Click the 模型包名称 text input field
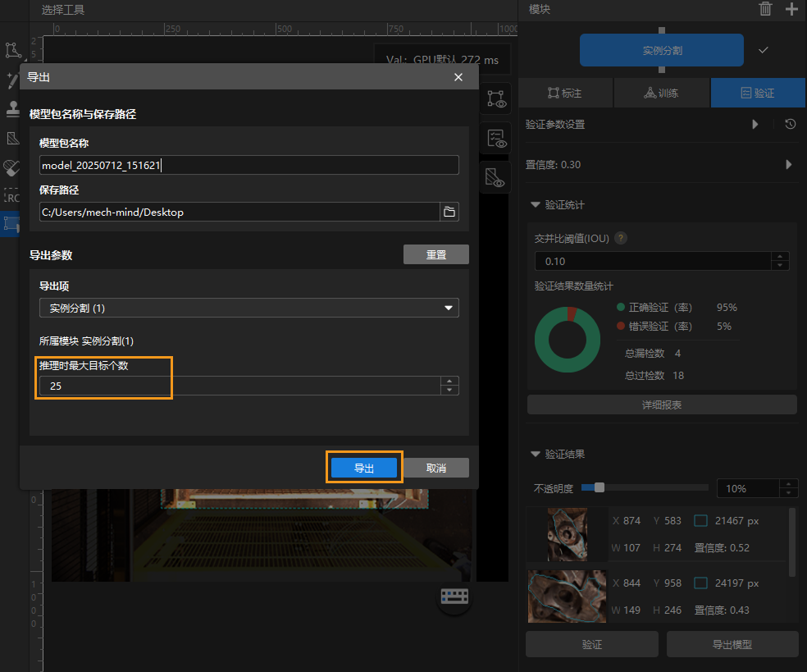Viewport: 807px width, 672px height. pos(248,165)
